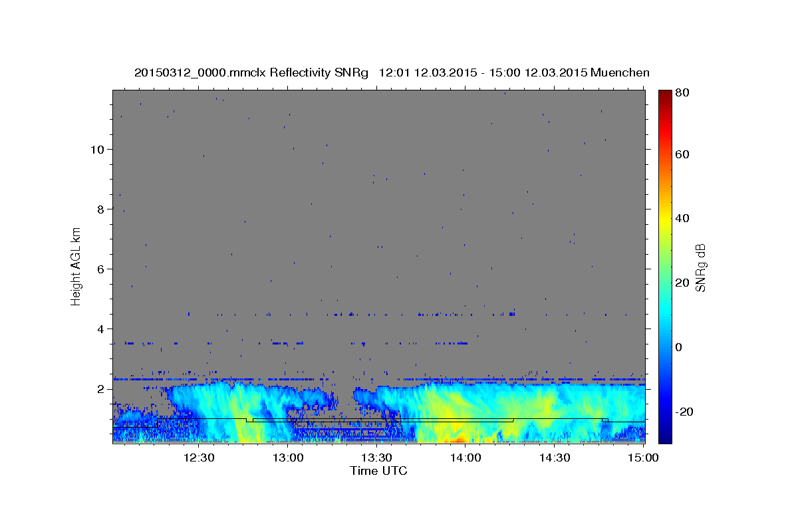Click the colorbar value -20
This screenshot has height=532, width=798.
click(x=683, y=412)
